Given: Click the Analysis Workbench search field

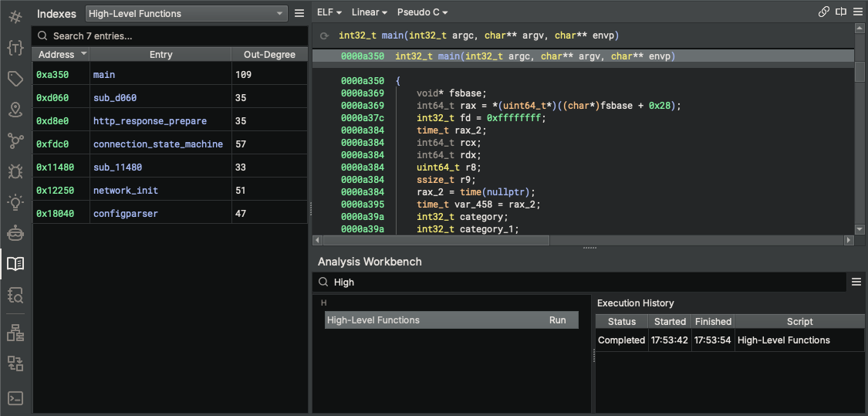Looking at the screenshot, I should pyautogui.click(x=579, y=282).
